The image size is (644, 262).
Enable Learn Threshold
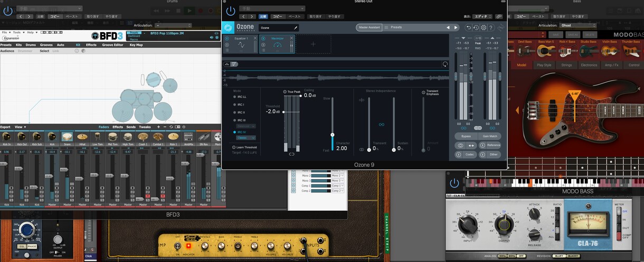244,147
